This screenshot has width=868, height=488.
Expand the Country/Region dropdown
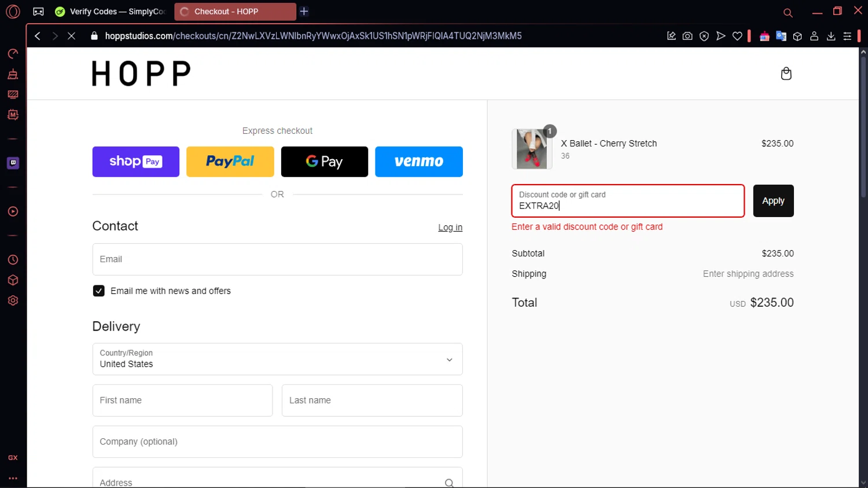coord(277,359)
